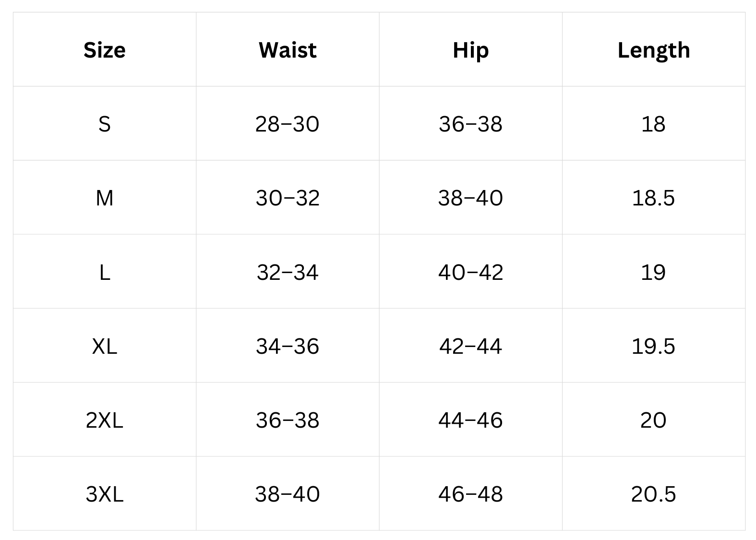Click the Length column header

653,50
